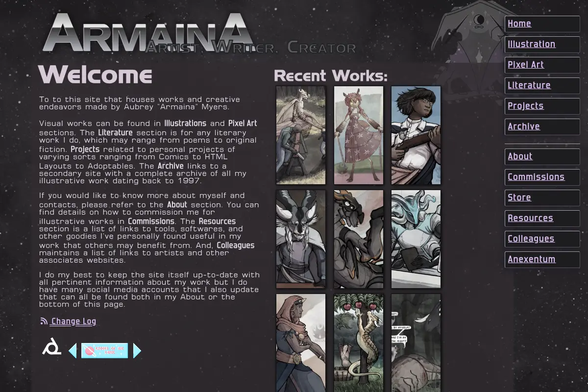
Task: Click bold Colleagues link in welcome paragraph
Action: (235, 245)
